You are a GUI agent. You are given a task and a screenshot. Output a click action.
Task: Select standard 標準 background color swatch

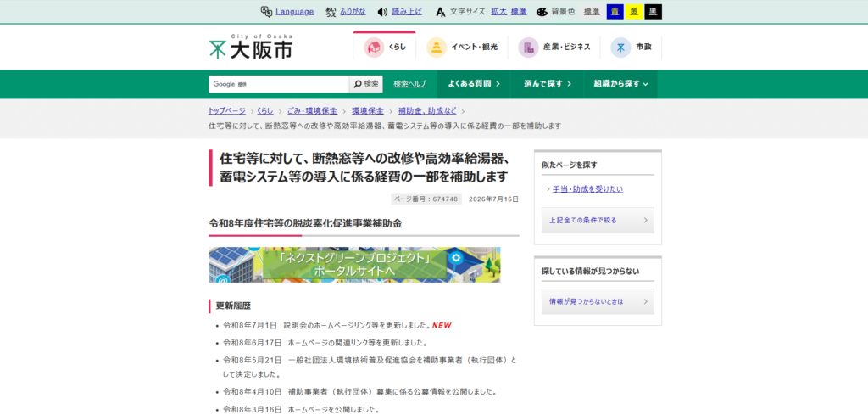pyautogui.click(x=591, y=12)
